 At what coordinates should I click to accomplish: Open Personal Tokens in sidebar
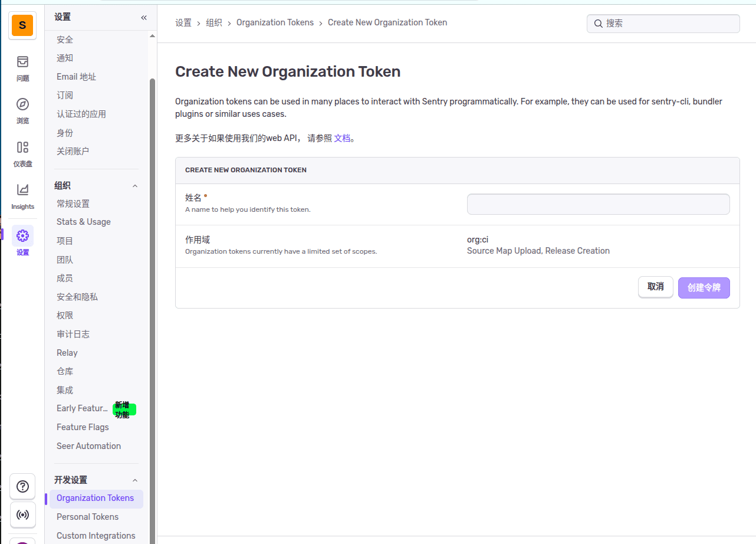point(87,516)
